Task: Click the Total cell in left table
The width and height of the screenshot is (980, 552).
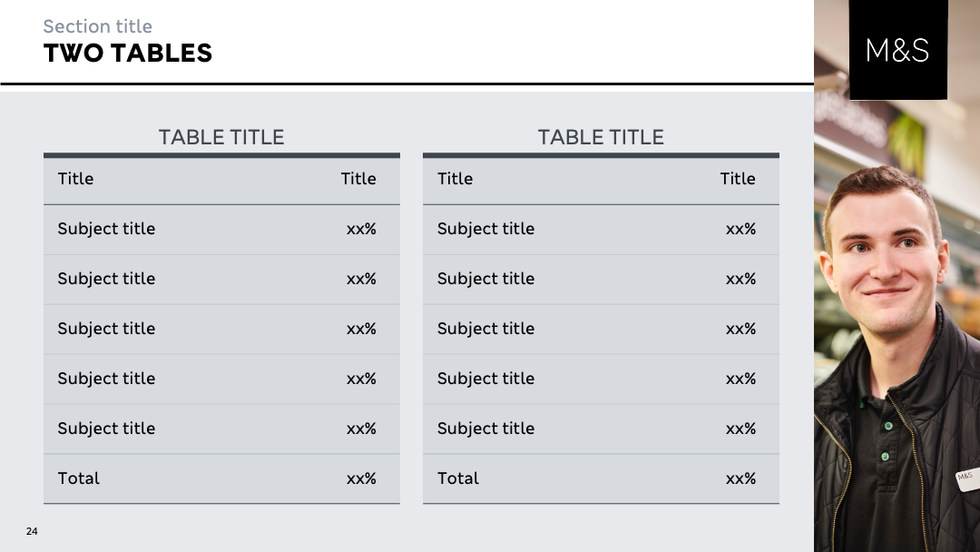Action: pos(78,478)
